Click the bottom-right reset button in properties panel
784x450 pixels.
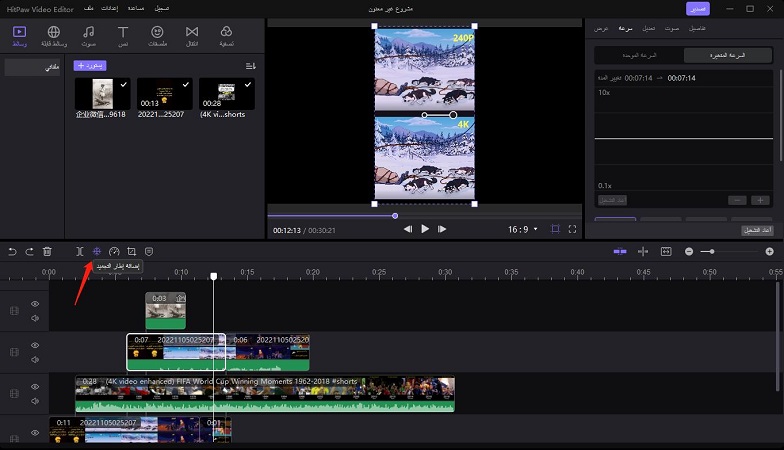point(758,230)
